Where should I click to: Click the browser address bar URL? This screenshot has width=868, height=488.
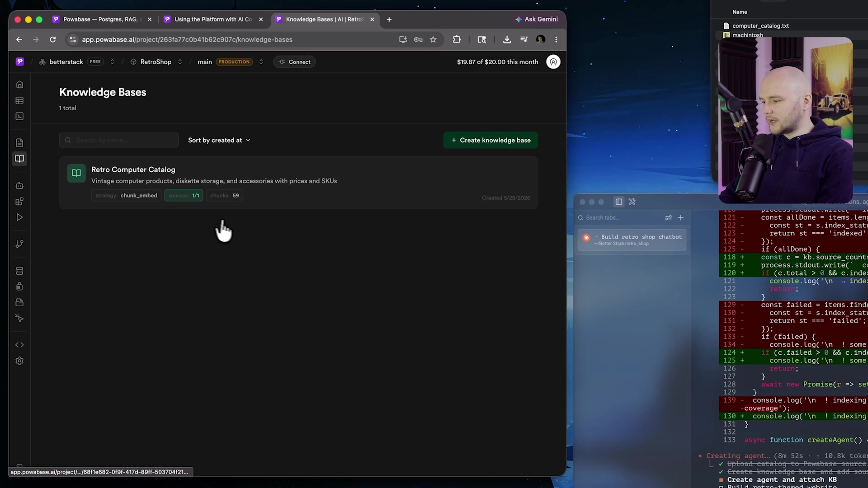pyautogui.click(x=187, y=39)
